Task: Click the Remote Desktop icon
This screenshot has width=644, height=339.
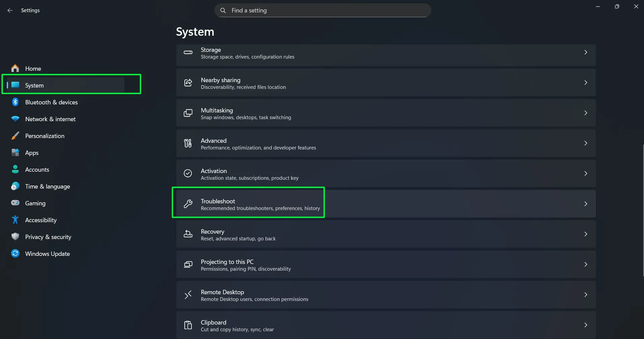Action: pyautogui.click(x=188, y=294)
